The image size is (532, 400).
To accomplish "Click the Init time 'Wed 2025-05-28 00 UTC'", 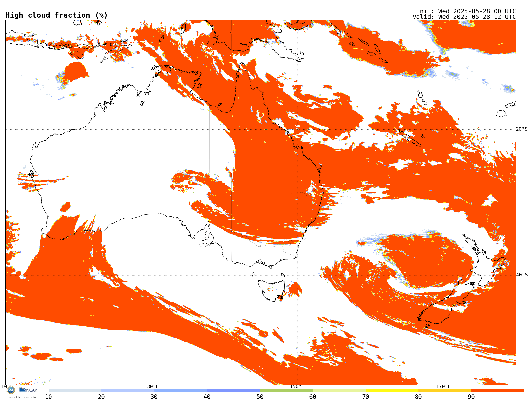I will click(x=477, y=11).
